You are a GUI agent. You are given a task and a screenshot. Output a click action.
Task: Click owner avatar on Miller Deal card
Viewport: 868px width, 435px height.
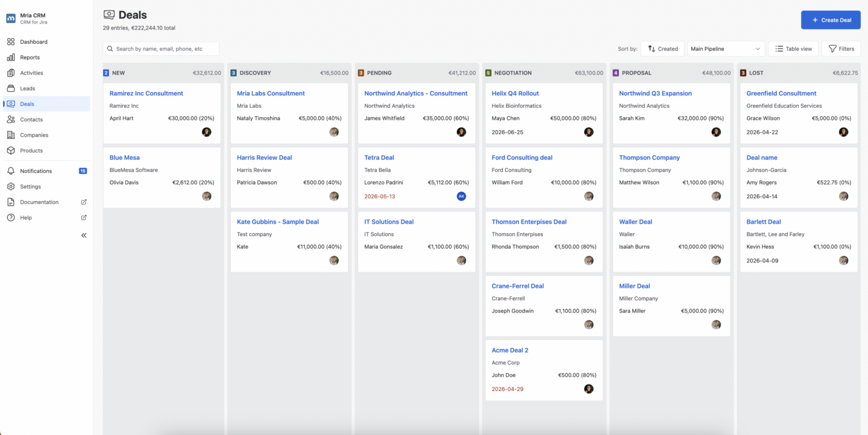pos(716,325)
